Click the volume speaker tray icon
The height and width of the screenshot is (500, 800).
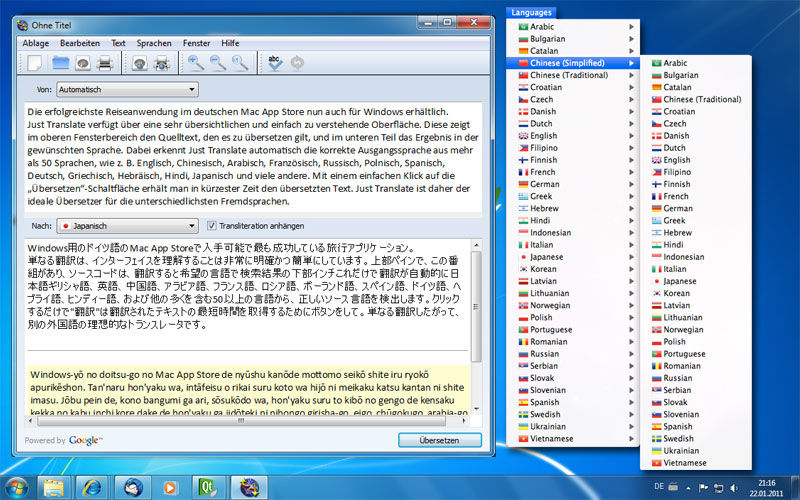pyautogui.click(x=734, y=488)
